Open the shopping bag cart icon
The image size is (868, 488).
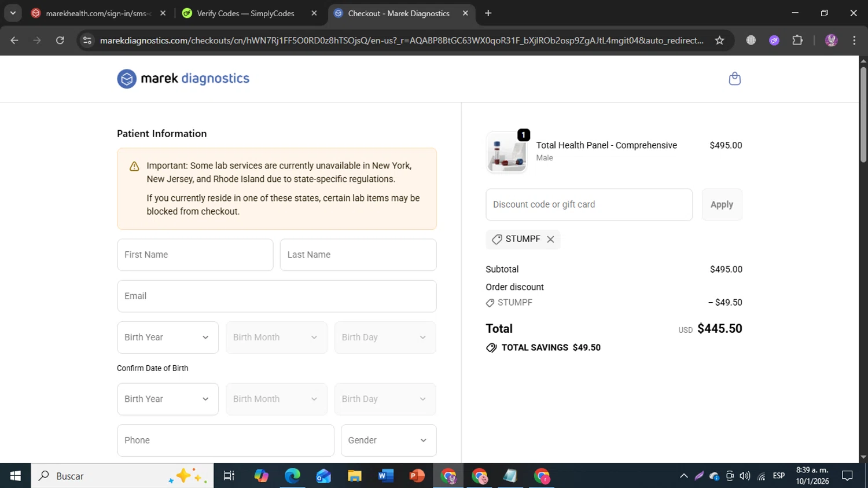734,78
